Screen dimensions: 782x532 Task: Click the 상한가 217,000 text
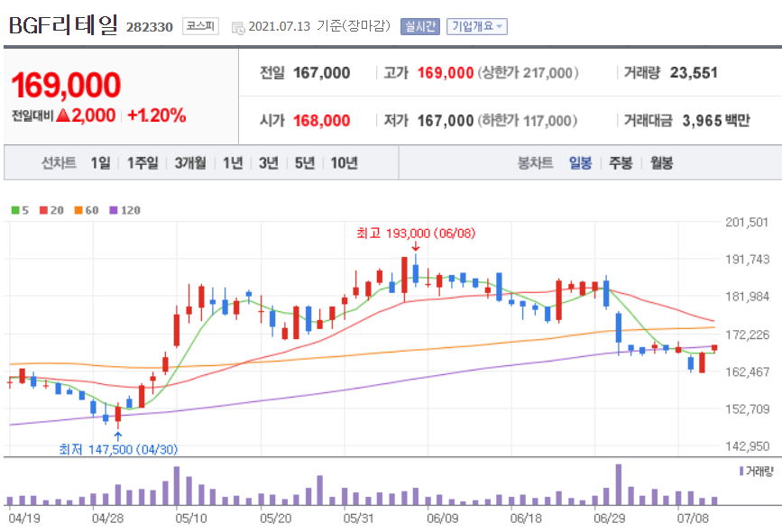529,73
